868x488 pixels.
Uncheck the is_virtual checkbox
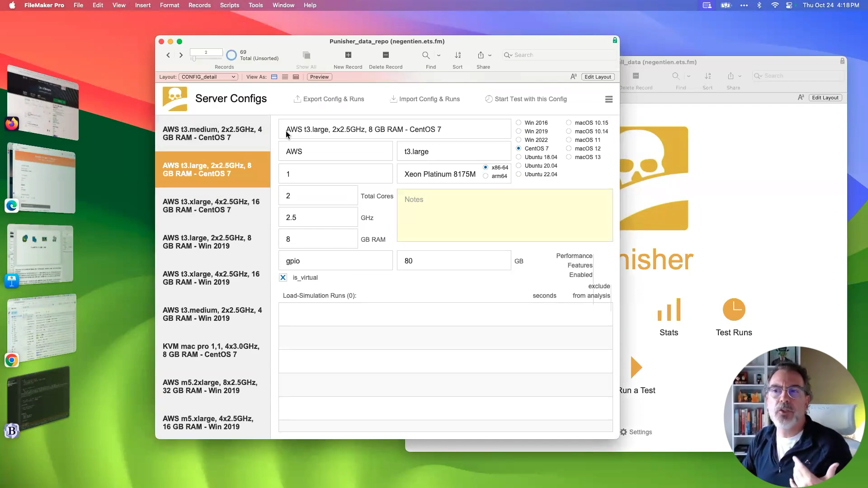(x=283, y=277)
